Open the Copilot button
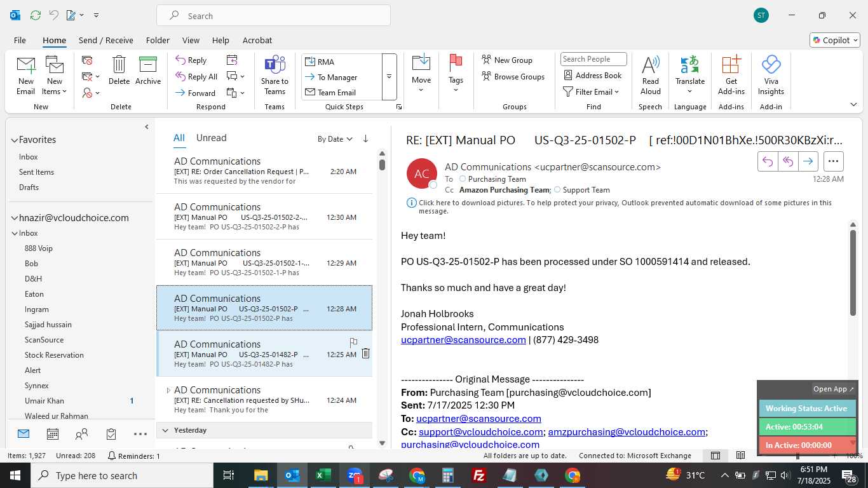The image size is (868, 488). [x=835, y=40]
